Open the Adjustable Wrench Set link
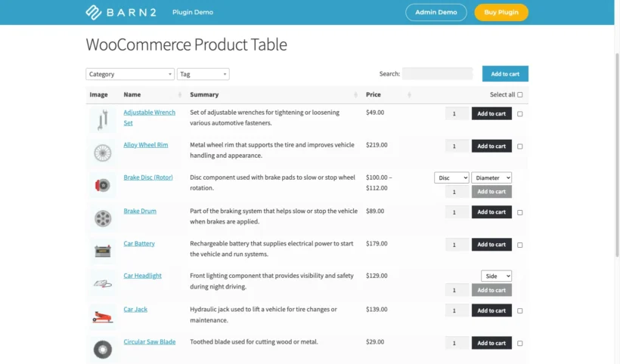 point(150,118)
